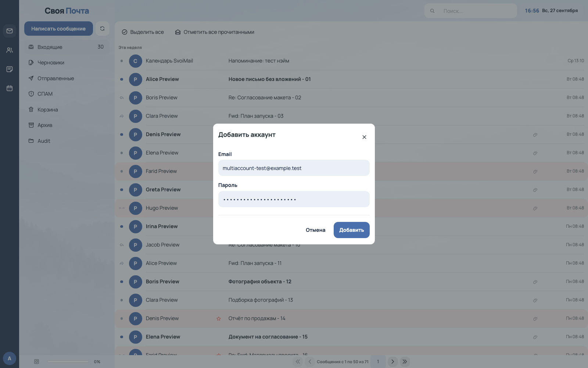588x368 pixels.
Task: Star the 'Отчёт по продажам - 14' message
Action: 219,319
